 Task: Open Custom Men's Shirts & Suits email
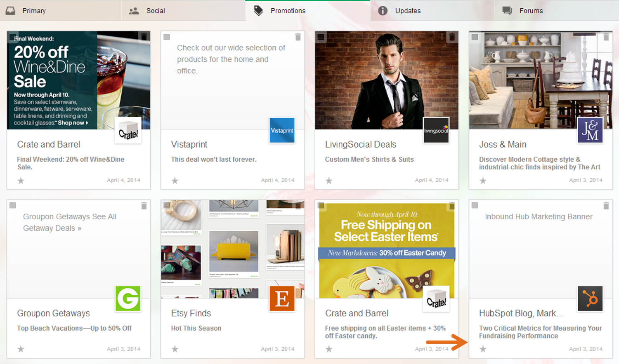(x=369, y=160)
